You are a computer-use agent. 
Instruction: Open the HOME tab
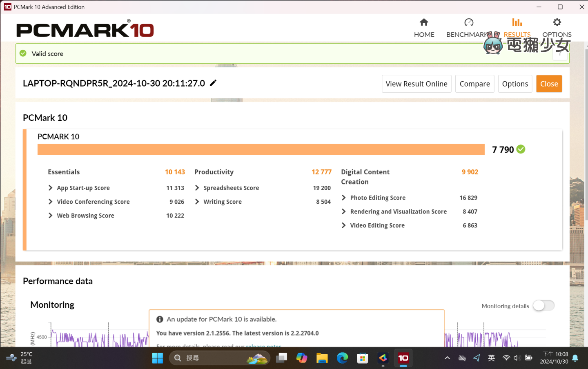(x=424, y=28)
